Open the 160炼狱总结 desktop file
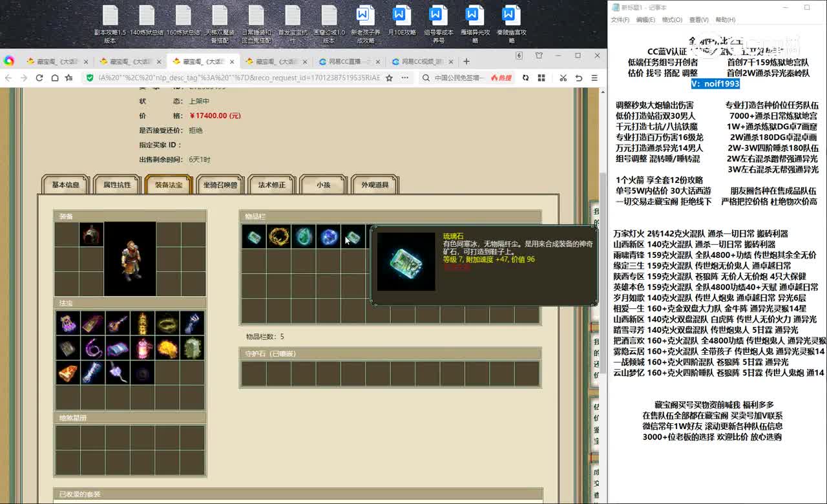Viewport: 827px width, 504px height. coord(183,21)
